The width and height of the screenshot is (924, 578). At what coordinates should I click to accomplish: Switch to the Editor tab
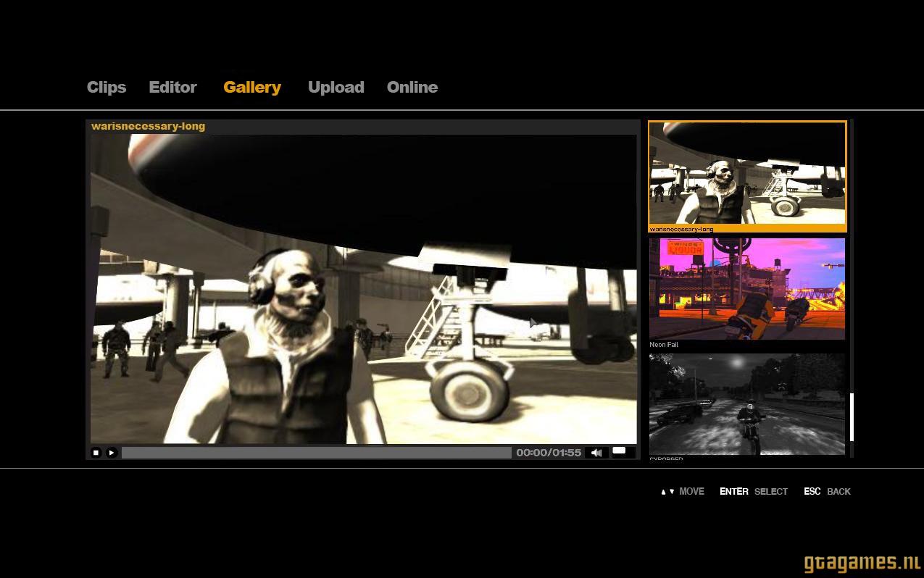(x=172, y=87)
